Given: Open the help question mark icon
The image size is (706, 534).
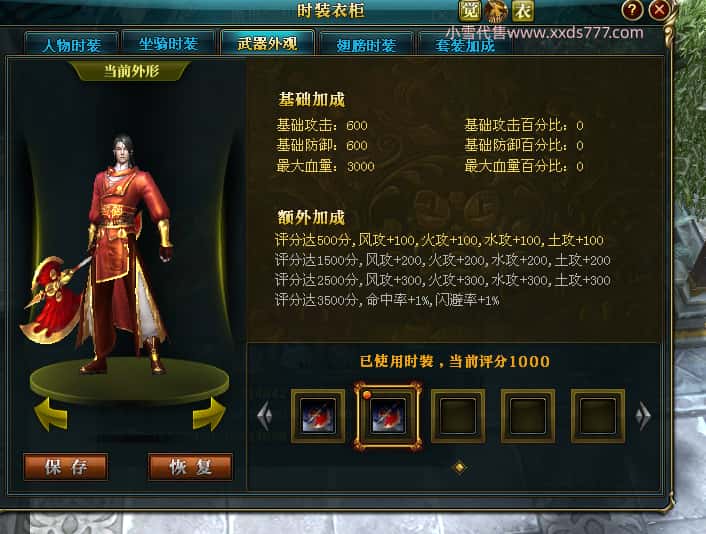Looking at the screenshot, I should coord(632,10).
